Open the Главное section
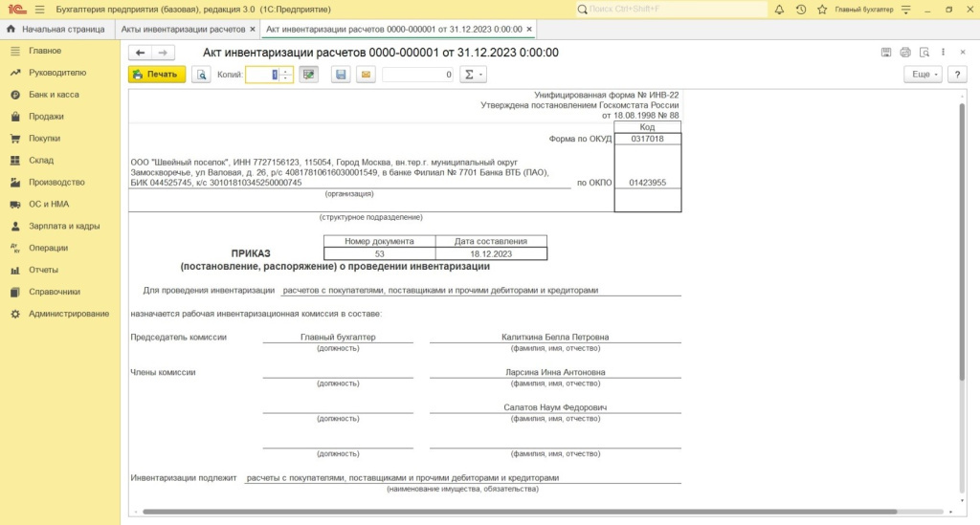980x525 pixels. tap(45, 51)
